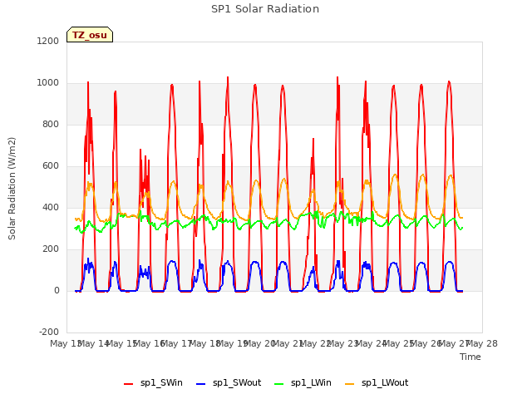Viewport: 532px width, 399px height.
Task: Click the blue sp1_SWout legend swatch
Action: coord(201,384)
